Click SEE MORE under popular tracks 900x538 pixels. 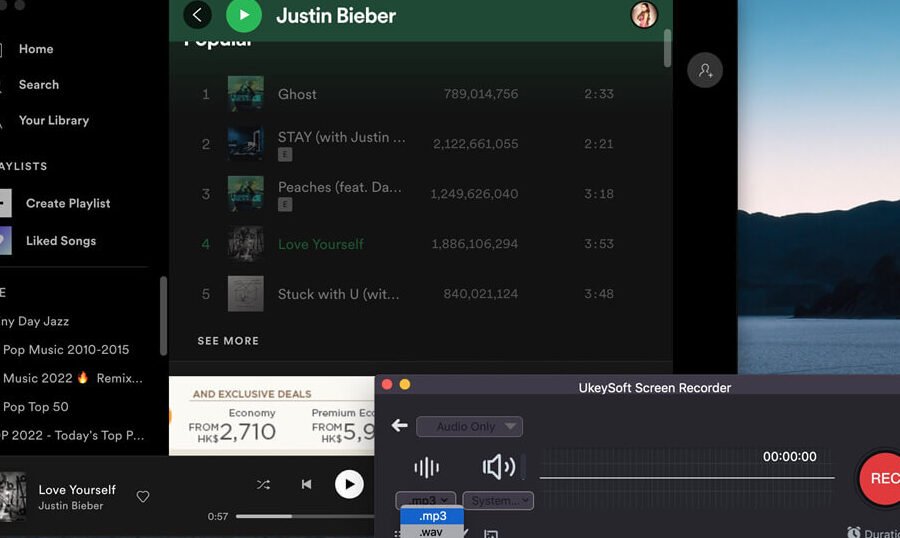228,340
